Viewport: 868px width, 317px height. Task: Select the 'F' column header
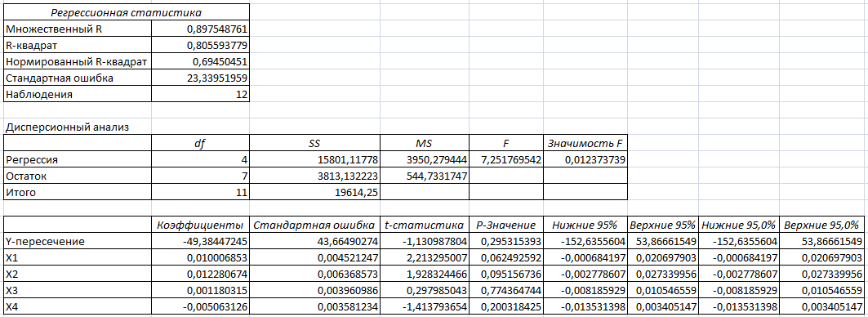506,144
